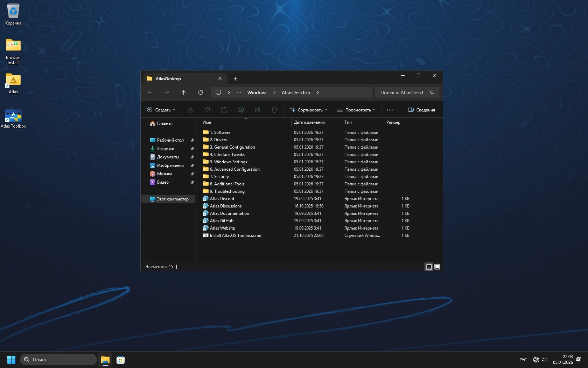The width and height of the screenshot is (588, 368).
Task: Toggle the Сведения details pane
Action: 421,110
